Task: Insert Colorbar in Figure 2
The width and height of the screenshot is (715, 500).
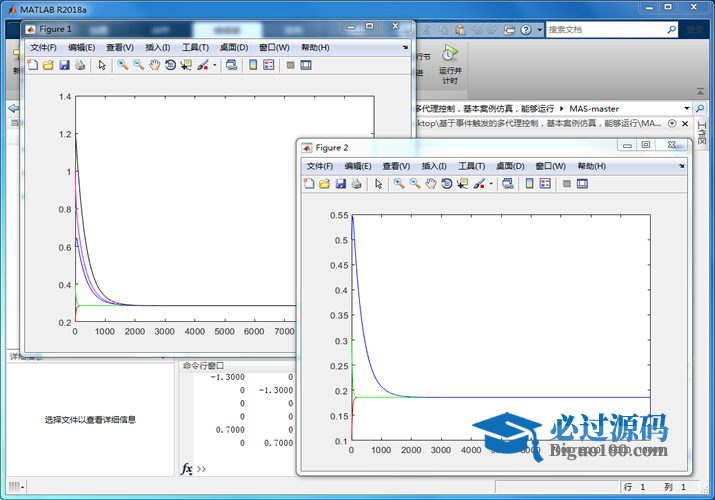Action: click(x=529, y=184)
